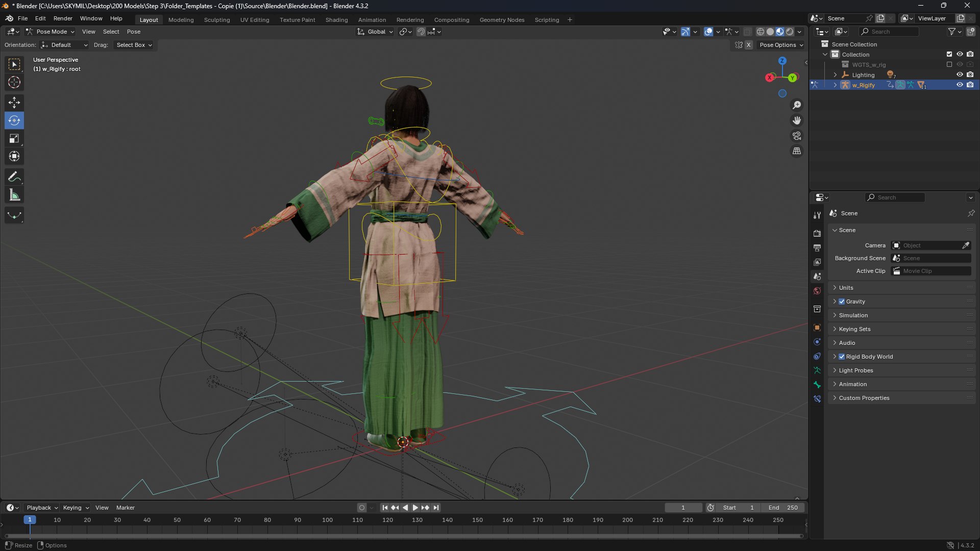Switch to the Sculpting workspace tab
Image resolution: width=980 pixels, height=551 pixels.
pos(217,20)
